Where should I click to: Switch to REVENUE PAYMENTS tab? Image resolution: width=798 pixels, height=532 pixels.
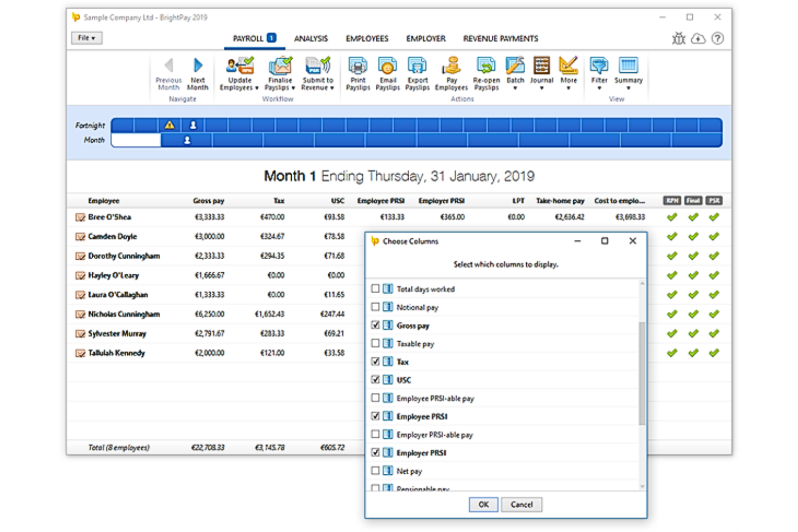[500, 38]
